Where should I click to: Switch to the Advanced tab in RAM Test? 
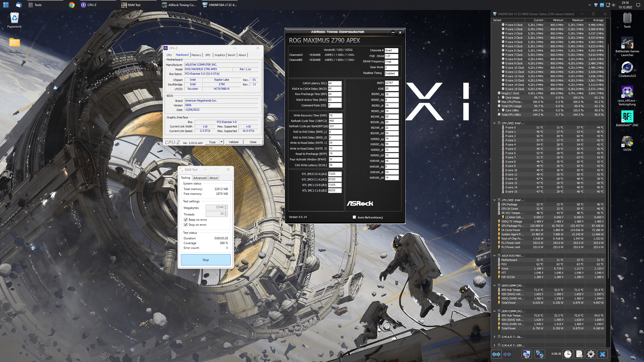200,178
